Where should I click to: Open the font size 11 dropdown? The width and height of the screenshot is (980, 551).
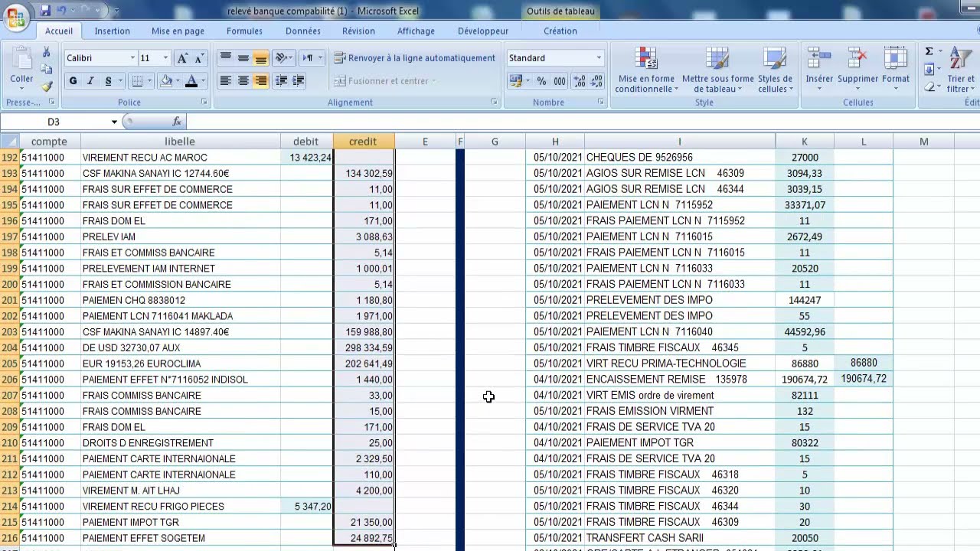[x=165, y=58]
